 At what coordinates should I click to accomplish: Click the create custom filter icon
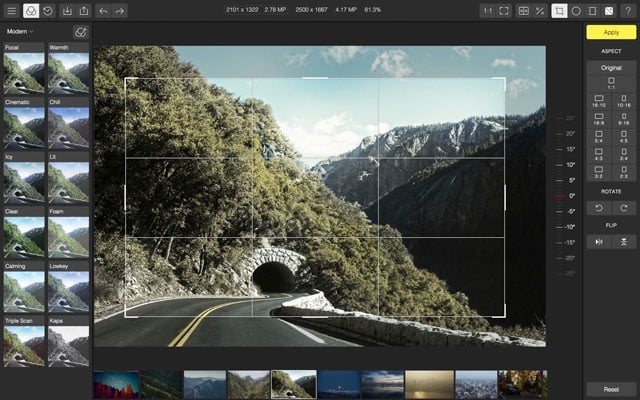[x=81, y=32]
